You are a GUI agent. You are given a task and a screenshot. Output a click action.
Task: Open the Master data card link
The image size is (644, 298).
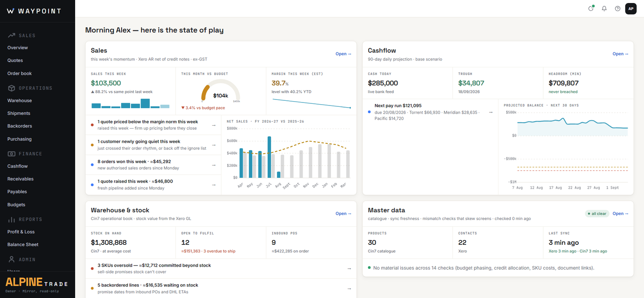(x=620, y=214)
